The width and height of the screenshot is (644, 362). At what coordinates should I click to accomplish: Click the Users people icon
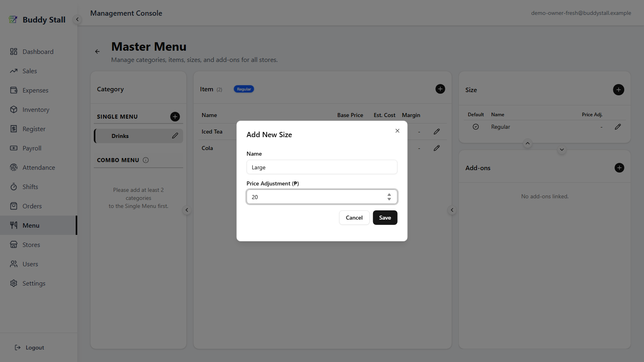point(14,264)
